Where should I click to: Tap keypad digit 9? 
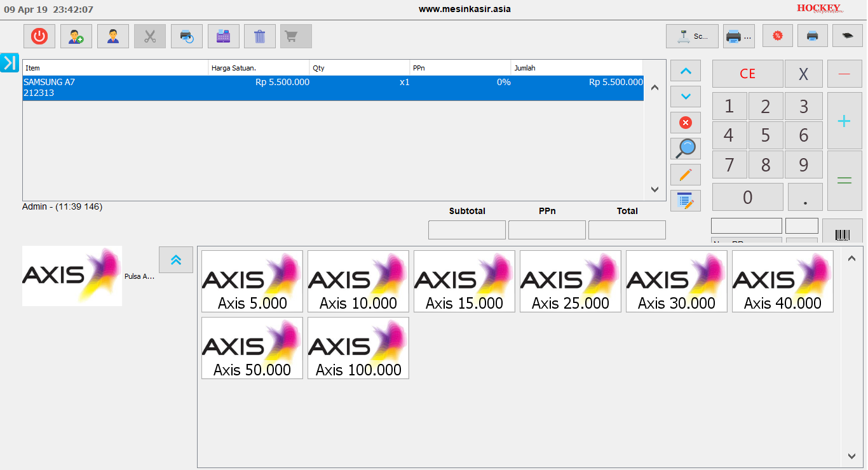point(804,164)
